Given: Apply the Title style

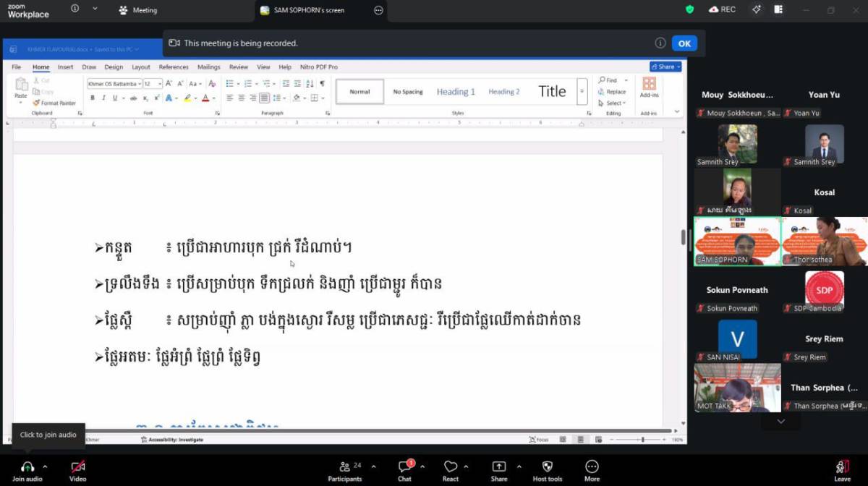Looking at the screenshot, I should point(552,91).
